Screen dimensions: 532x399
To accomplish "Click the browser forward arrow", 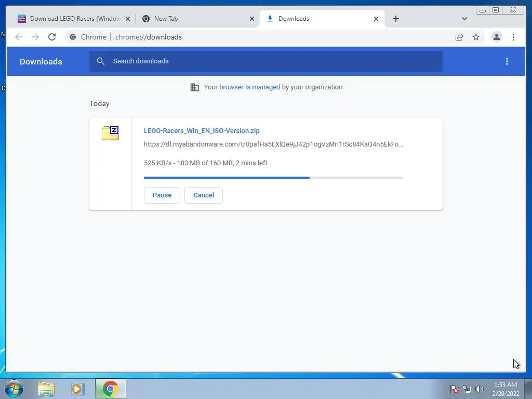I will tap(35, 37).
